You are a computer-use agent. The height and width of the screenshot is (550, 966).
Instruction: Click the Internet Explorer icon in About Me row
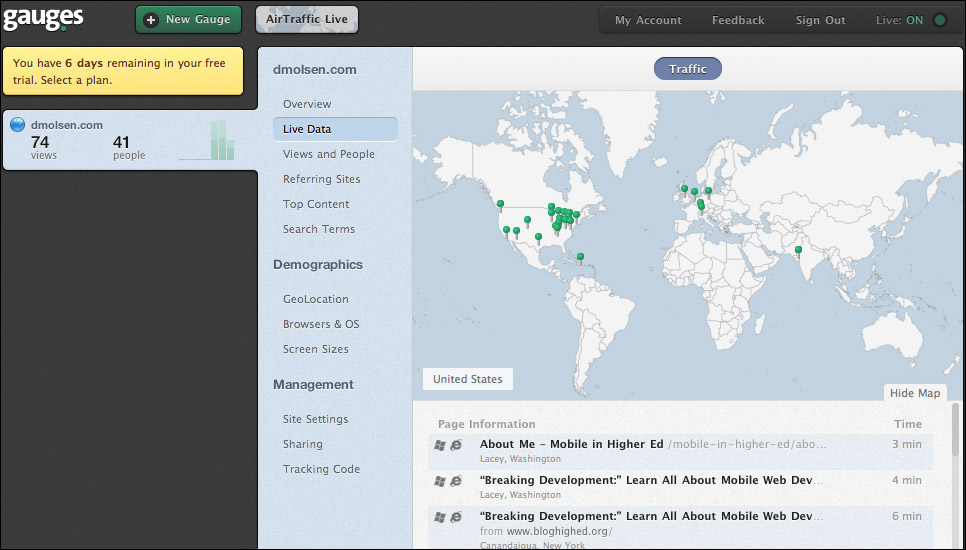pyautogui.click(x=456, y=445)
